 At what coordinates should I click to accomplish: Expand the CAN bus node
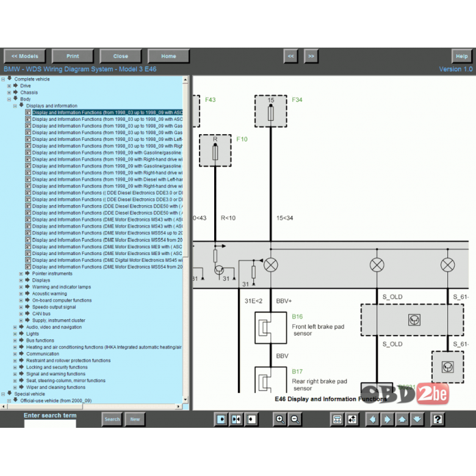click(21, 314)
